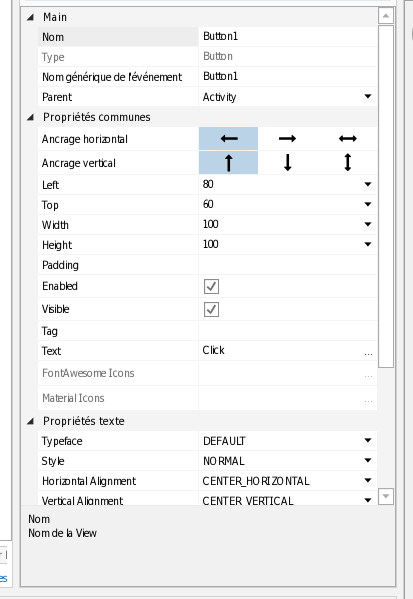Click the Tag value field
The image size is (413, 599).
pos(287,331)
